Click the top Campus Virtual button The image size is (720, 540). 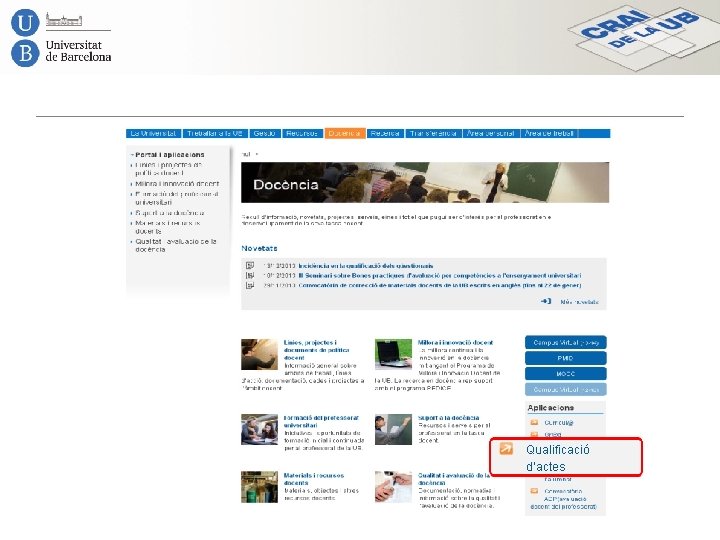[566, 343]
